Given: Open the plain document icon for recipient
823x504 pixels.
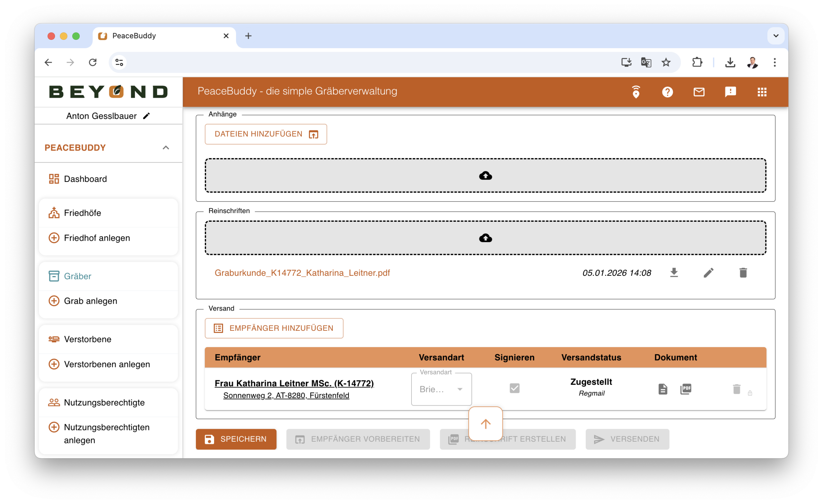Looking at the screenshot, I should click(663, 389).
